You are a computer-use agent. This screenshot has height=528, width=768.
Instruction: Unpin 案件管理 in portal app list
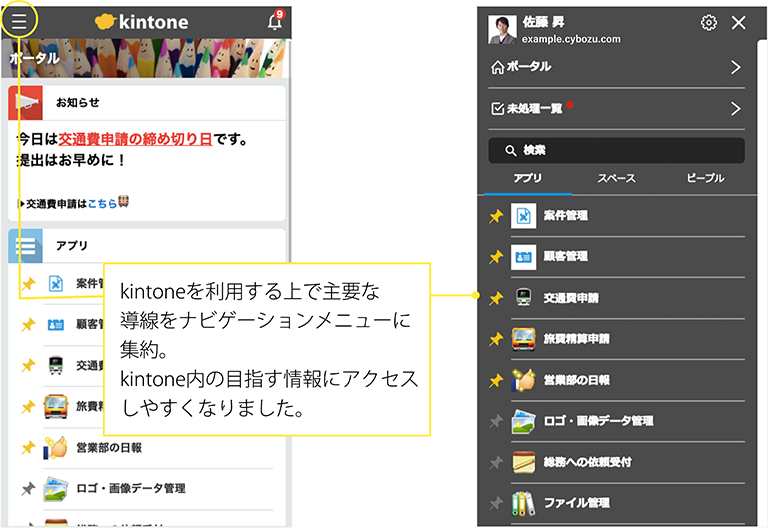click(x=28, y=284)
